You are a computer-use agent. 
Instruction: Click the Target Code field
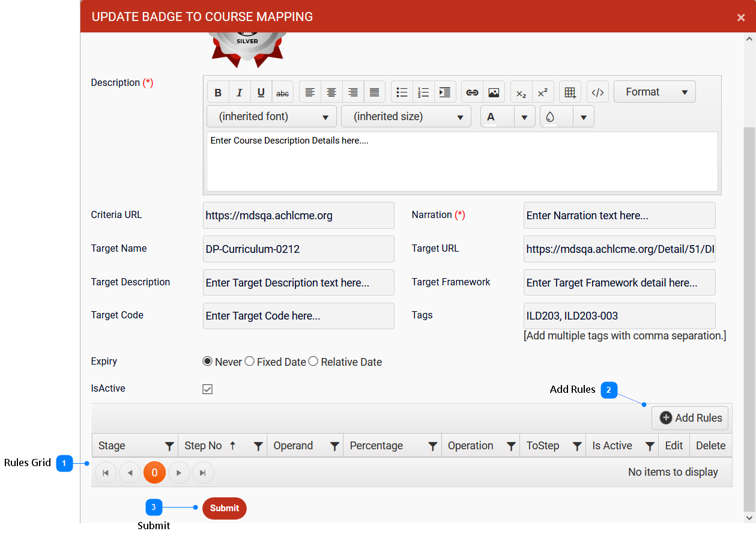tap(298, 316)
